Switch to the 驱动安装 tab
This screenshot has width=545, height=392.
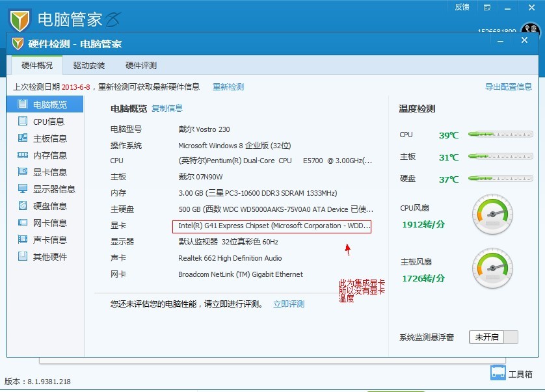89,65
